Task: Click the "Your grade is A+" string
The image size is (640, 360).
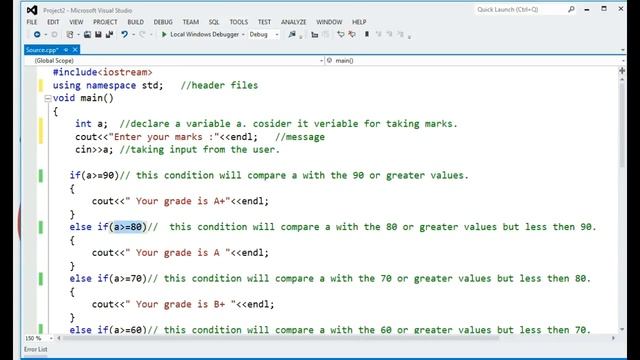Action: point(178,201)
